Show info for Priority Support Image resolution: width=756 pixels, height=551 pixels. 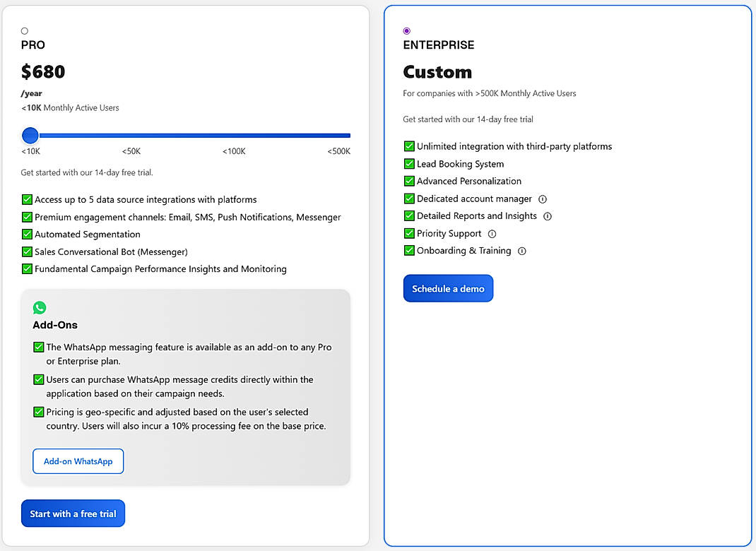492,234
